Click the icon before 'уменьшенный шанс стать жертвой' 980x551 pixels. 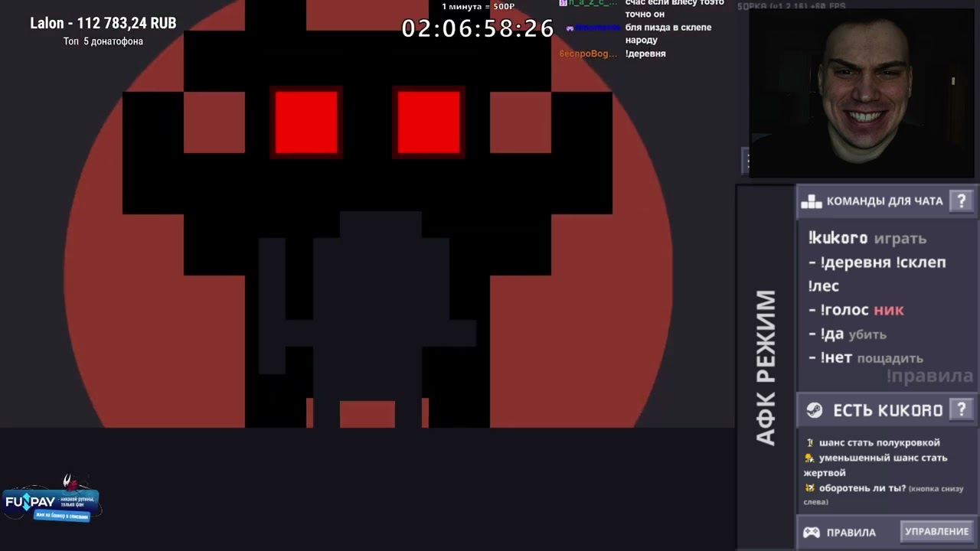809,458
